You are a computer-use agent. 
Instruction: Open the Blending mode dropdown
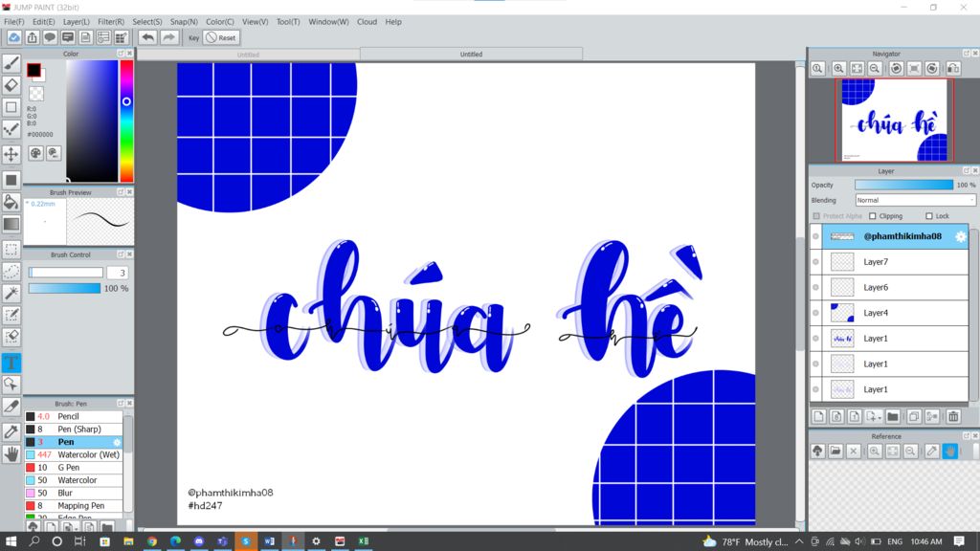(x=915, y=201)
